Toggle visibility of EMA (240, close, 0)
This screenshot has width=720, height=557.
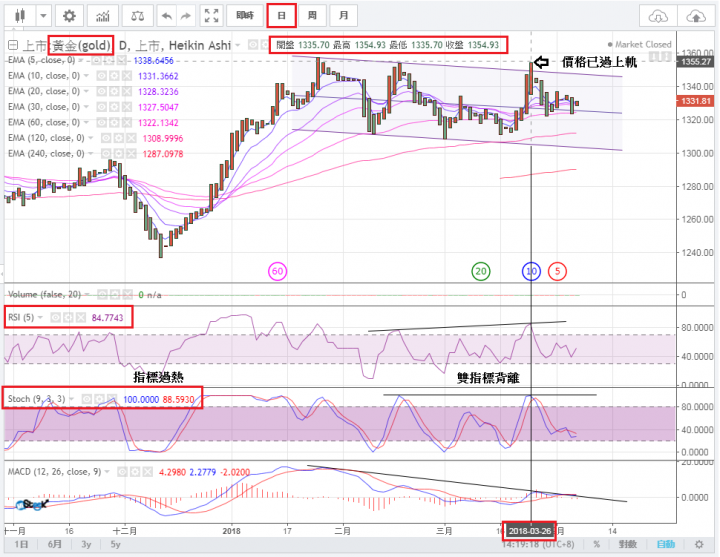(x=106, y=154)
